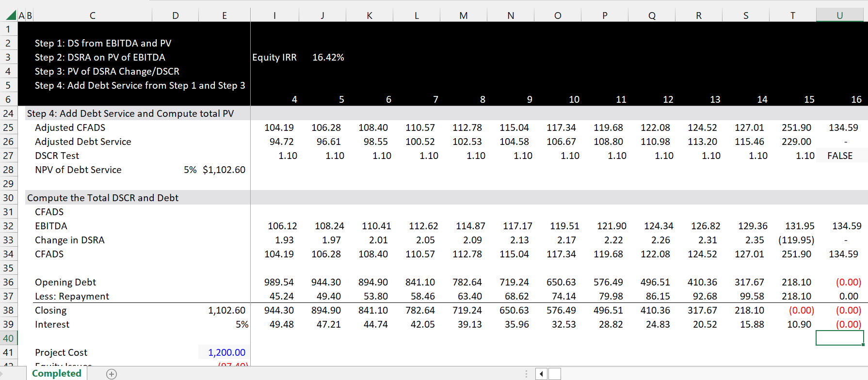Click the Select All corner triangle
Screen dimensions: 868x380
point(11,15)
